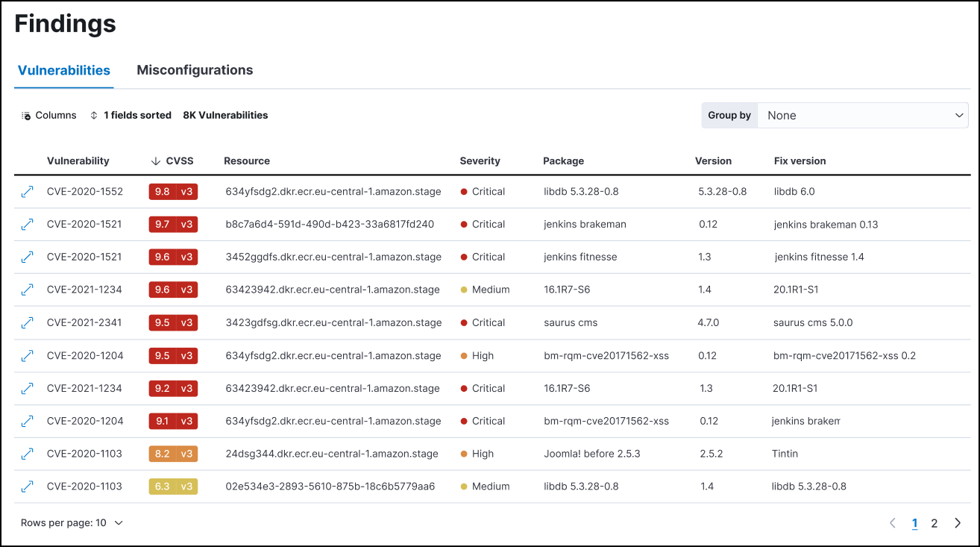Open details for the CVE-2020-1552 finding

27,191
